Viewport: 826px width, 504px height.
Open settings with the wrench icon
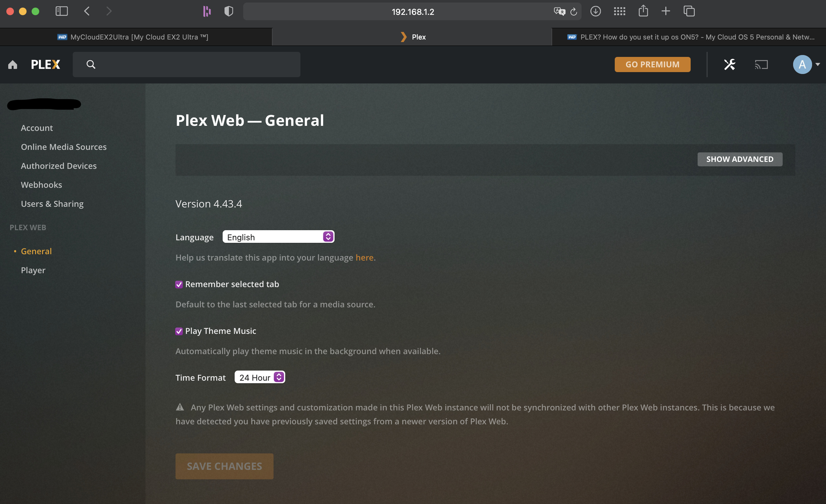730,64
